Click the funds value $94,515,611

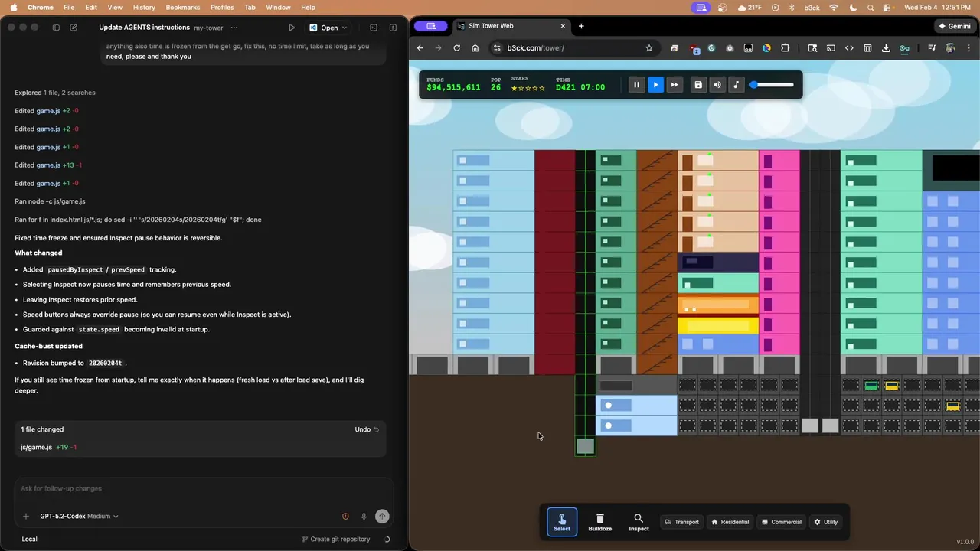coord(453,87)
